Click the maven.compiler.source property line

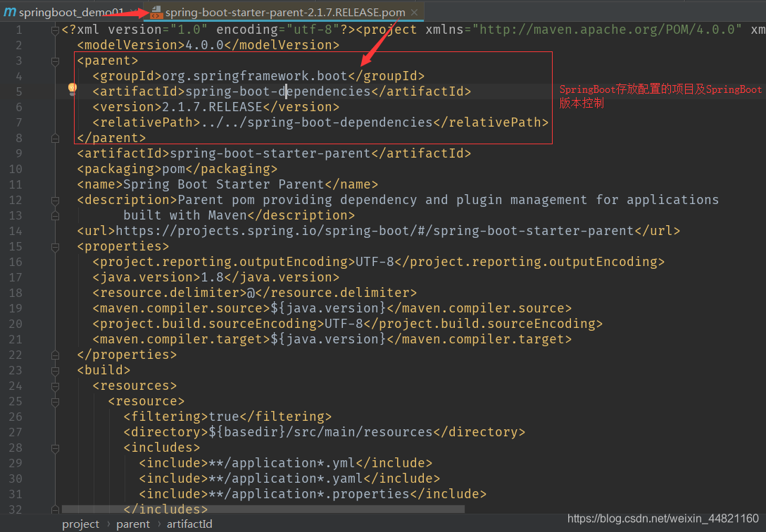(332, 308)
